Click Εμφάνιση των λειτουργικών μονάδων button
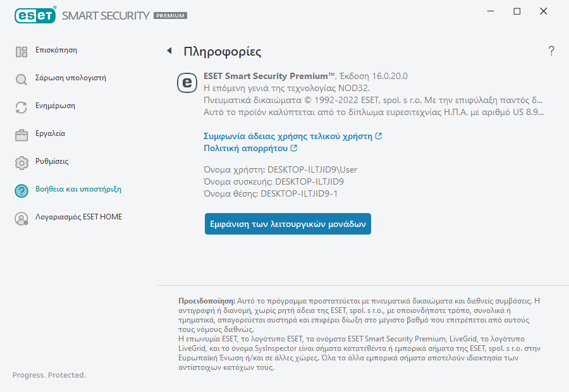 click(288, 224)
